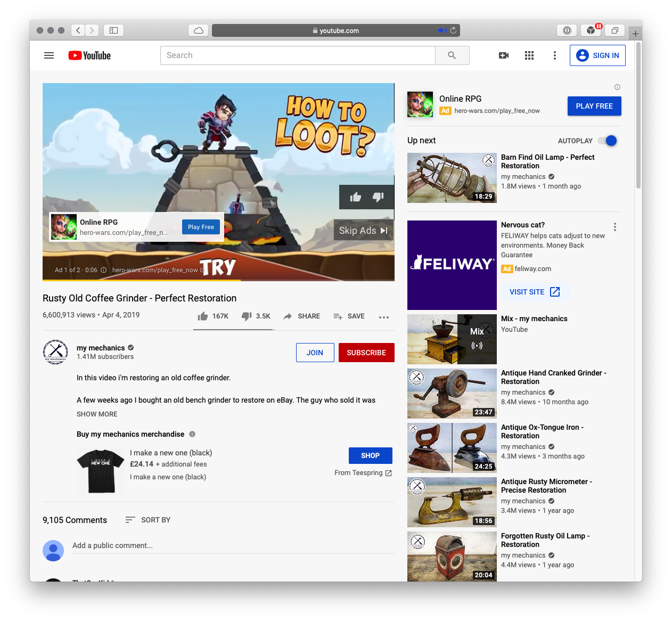Screen dimensions: 672x621
Task: Open the YouTube hamburger guide menu
Action: pos(49,55)
